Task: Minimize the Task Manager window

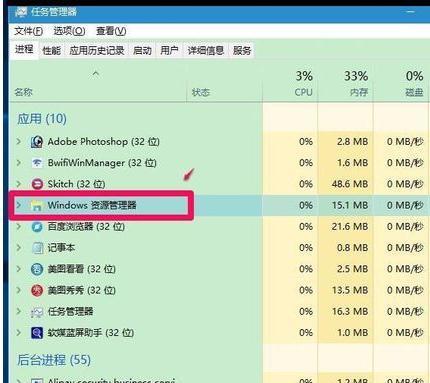Action: (410, 12)
